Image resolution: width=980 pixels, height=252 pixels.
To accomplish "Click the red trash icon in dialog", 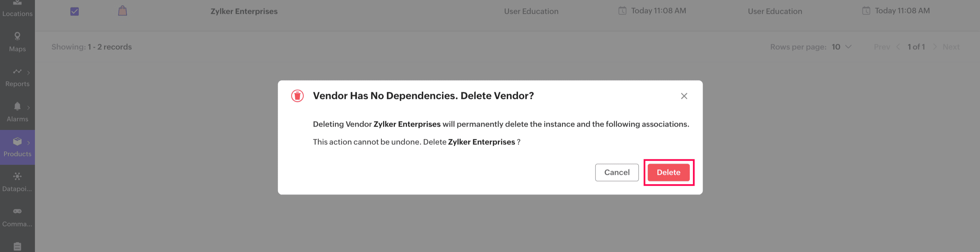I will pos(297,96).
